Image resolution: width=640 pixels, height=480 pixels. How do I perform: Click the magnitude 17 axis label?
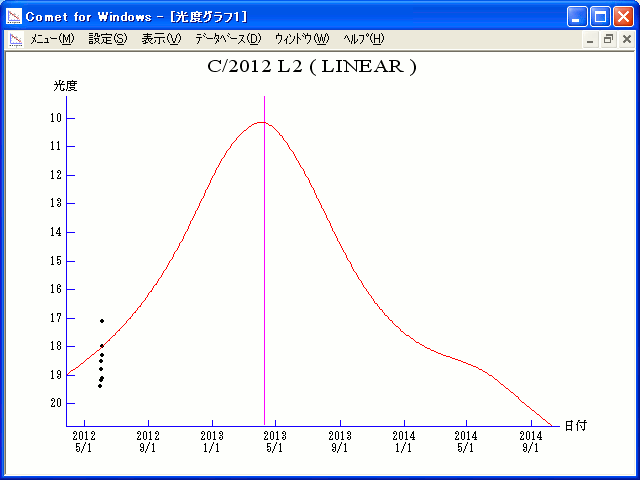click(56, 318)
